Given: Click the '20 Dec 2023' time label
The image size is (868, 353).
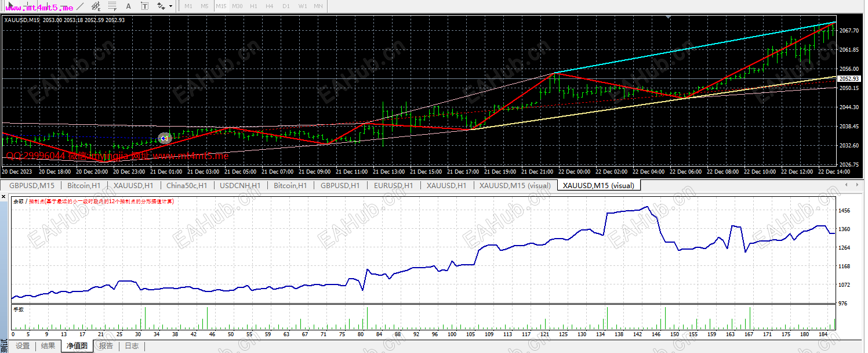Looking at the screenshot, I should [16, 172].
